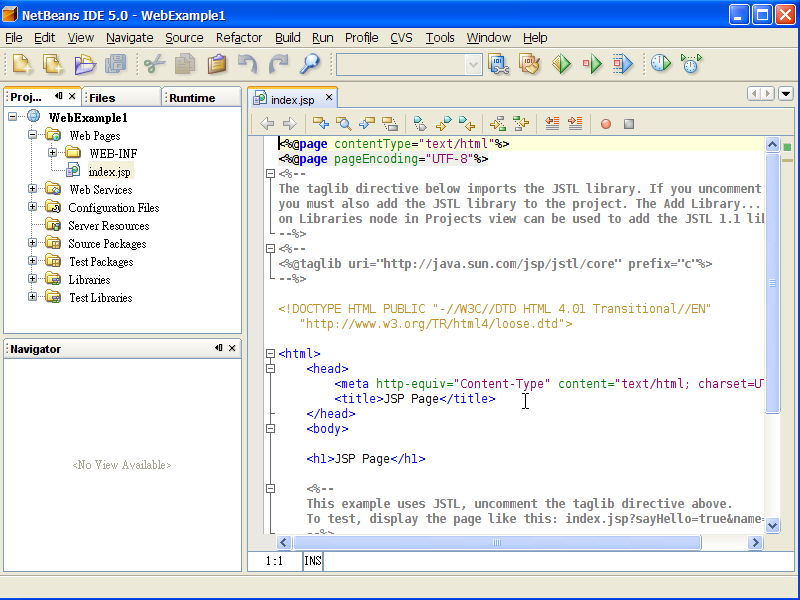800x600 pixels.
Task: Close the Projects panel tab
Action: click(72, 96)
